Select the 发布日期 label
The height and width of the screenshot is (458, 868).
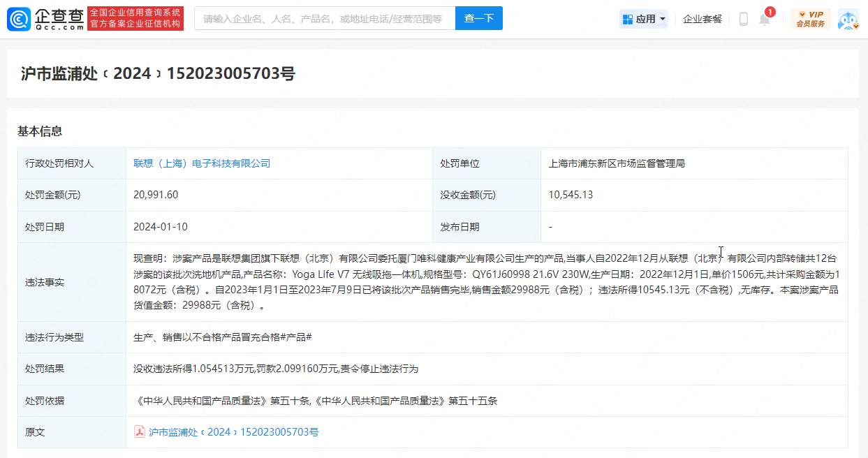click(x=459, y=227)
